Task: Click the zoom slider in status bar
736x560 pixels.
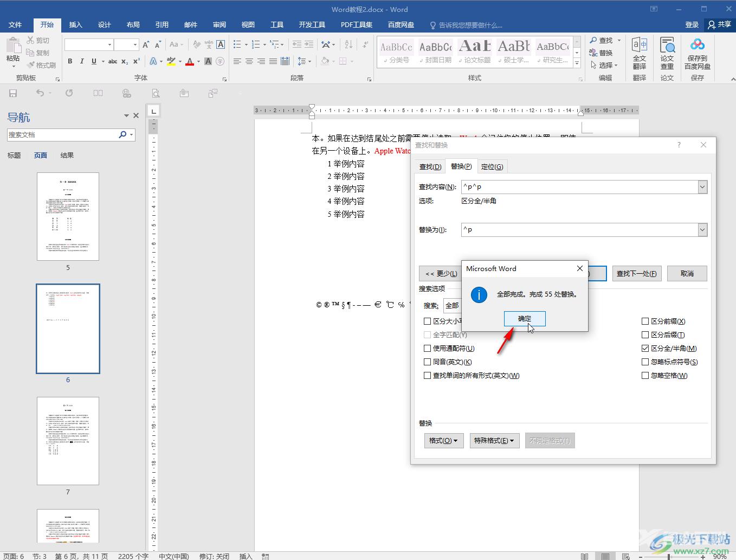Action: pos(669,556)
